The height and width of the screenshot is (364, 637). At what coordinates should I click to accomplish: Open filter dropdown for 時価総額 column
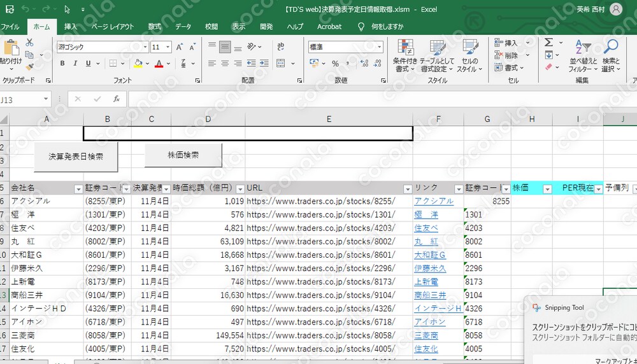[x=240, y=189]
